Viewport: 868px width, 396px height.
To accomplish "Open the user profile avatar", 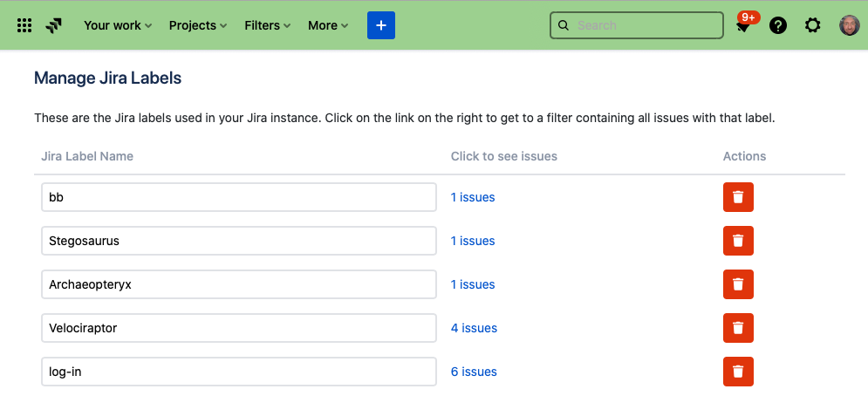I will [850, 25].
